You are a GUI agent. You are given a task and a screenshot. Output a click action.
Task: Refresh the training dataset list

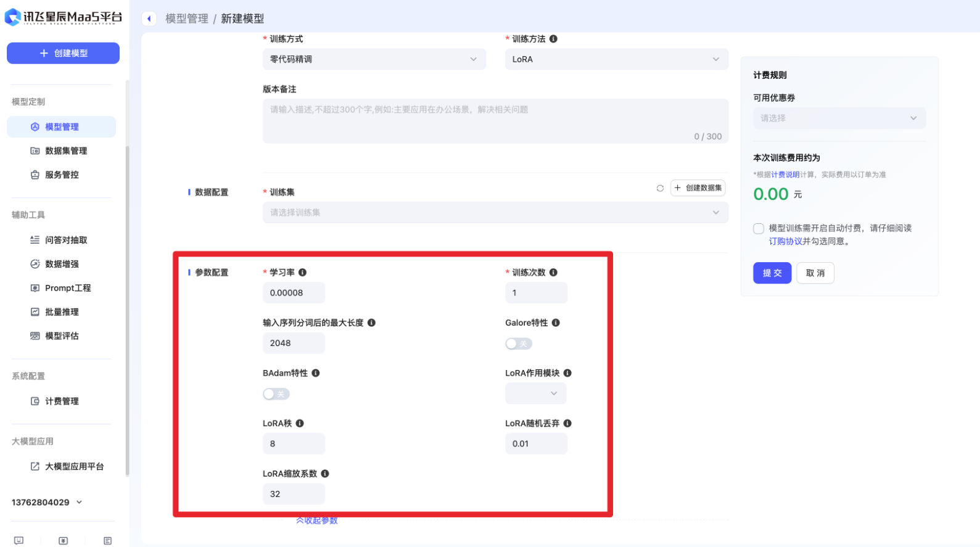click(x=660, y=188)
